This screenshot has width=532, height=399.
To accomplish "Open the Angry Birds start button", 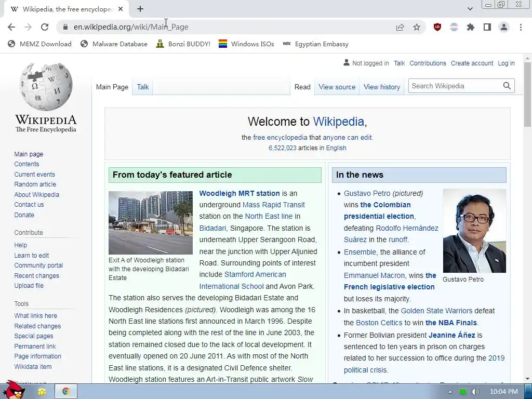I will click(14, 390).
